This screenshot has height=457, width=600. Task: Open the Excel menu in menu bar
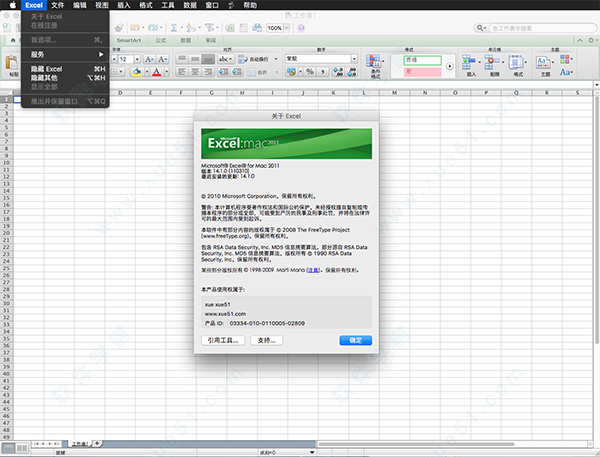point(34,5)
